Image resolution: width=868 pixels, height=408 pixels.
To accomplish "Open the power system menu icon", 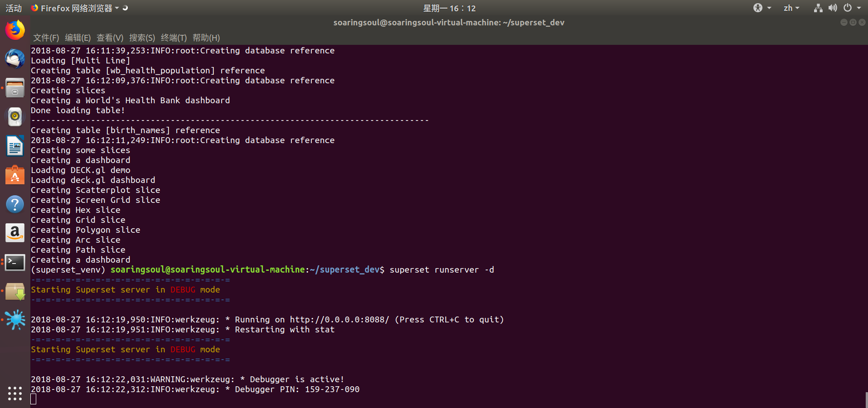I will (x=852, y=8).
